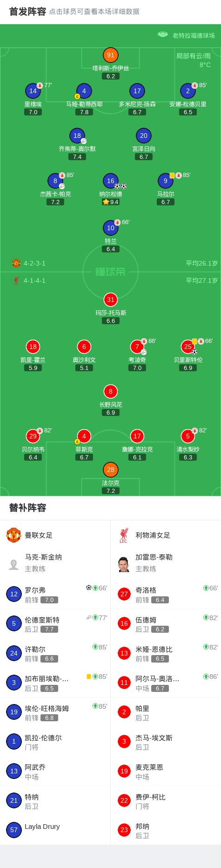Viewport: 221px width, 868px height.
Task: Open 曼联女足 team crest in substitutes
Action: point(13,535)
